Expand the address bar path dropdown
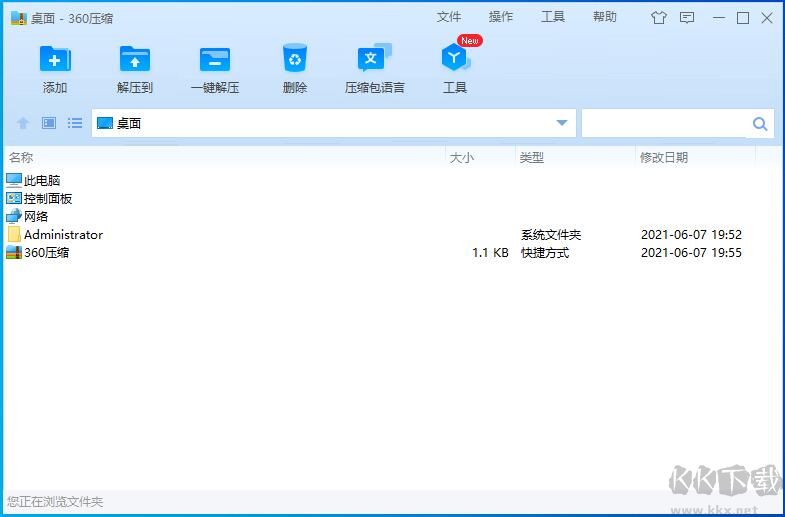Screen dimensions: 785x517 [x=562, y=123]
